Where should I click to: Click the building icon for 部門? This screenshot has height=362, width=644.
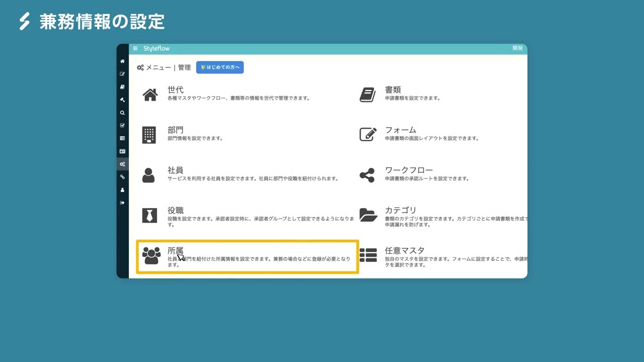pyautogui.click(x=149, y=135)
